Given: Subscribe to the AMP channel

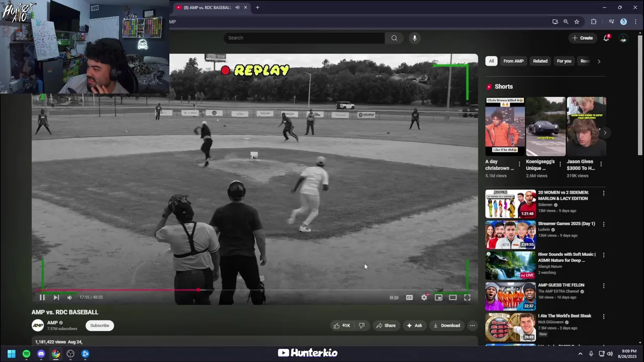Looking at the screenshot, I should [x=100, y=325].
